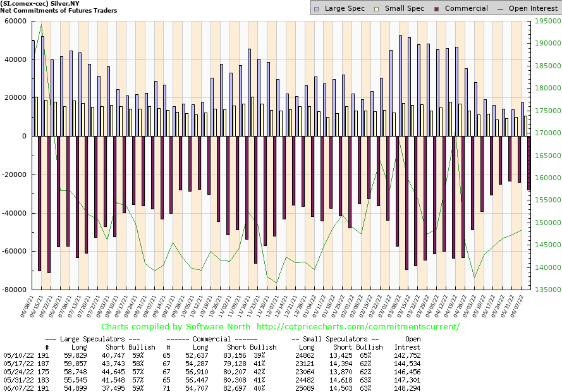
Task: Click the -80000 label on left axis
Action: pos(13,290)
